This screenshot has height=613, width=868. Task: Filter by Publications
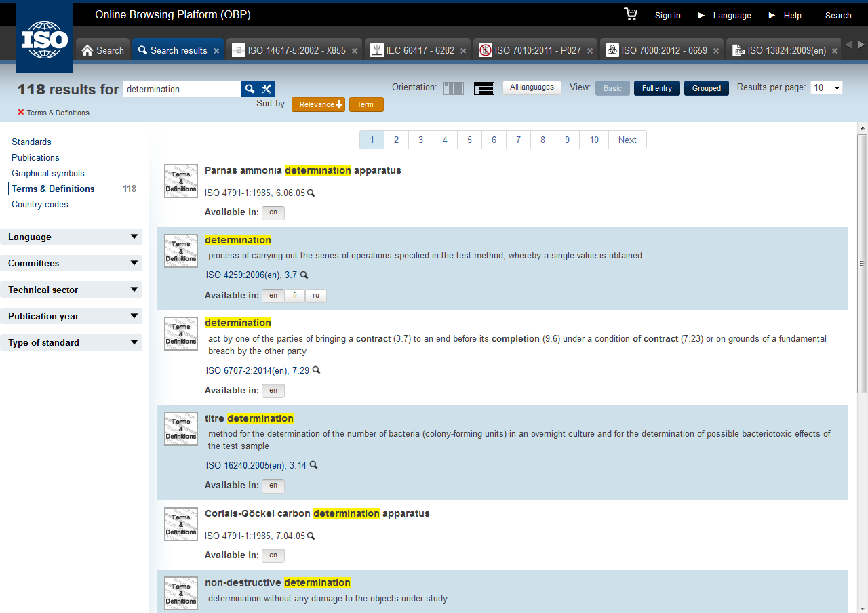[35, 157]
